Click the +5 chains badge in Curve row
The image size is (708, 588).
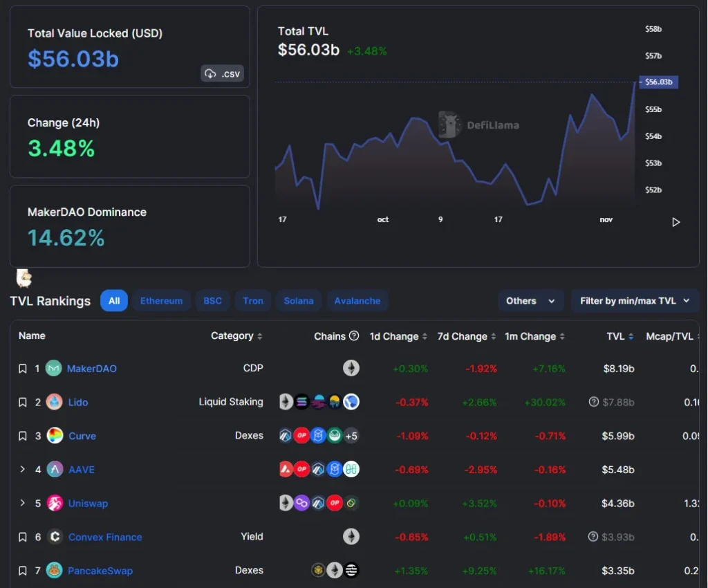click(351, 435)
